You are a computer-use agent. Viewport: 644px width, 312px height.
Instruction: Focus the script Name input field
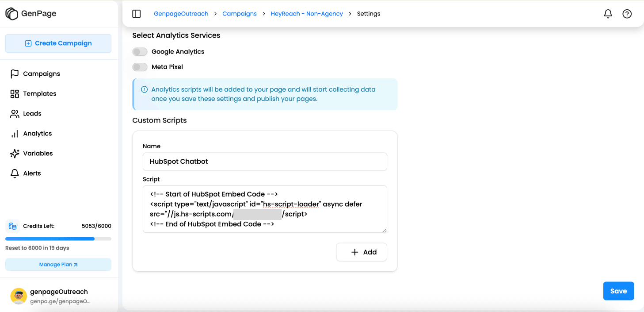pos(265,162)
